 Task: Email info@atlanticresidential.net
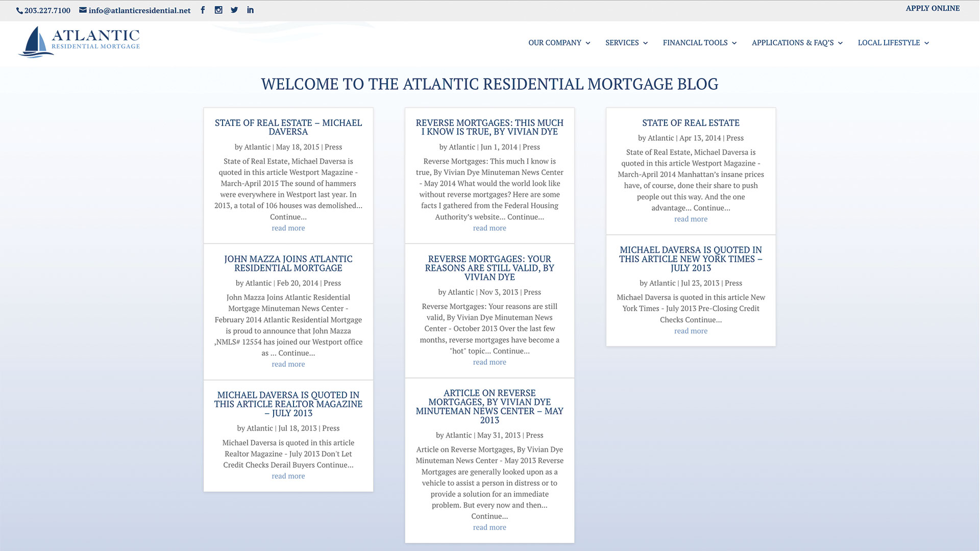(x=139, y=11)
